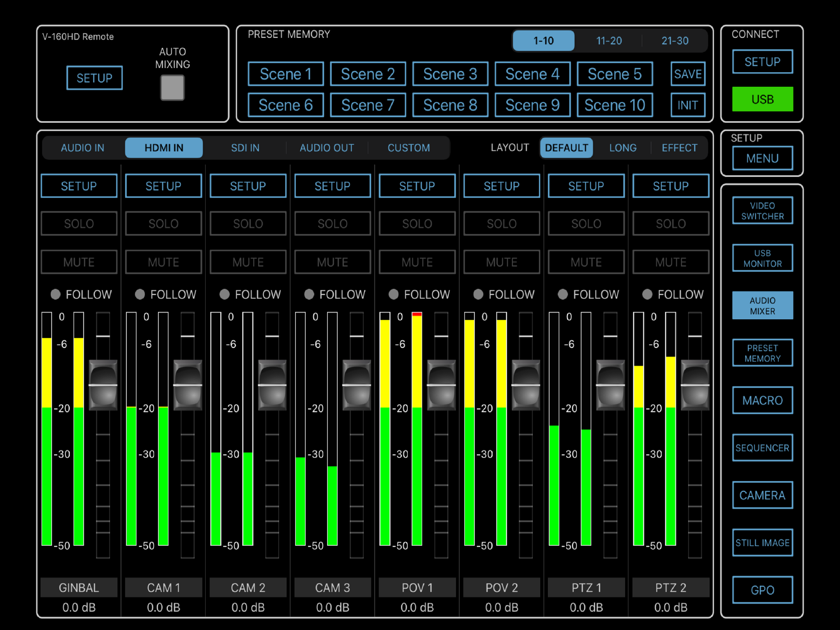This screenshot has height=630, width=840.
Task: Open the AUDIO OUT tab
Action: pos(327,148)
